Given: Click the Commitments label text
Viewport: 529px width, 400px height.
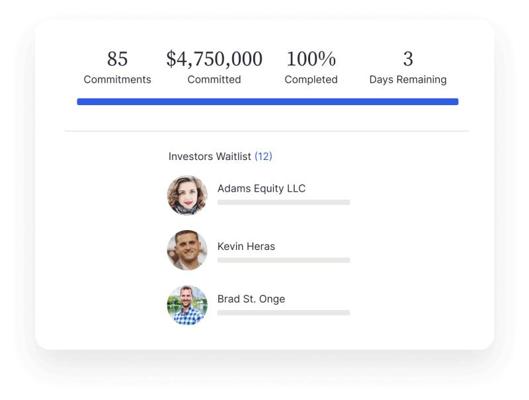Looking at the screenshot, I should point(117,80).
